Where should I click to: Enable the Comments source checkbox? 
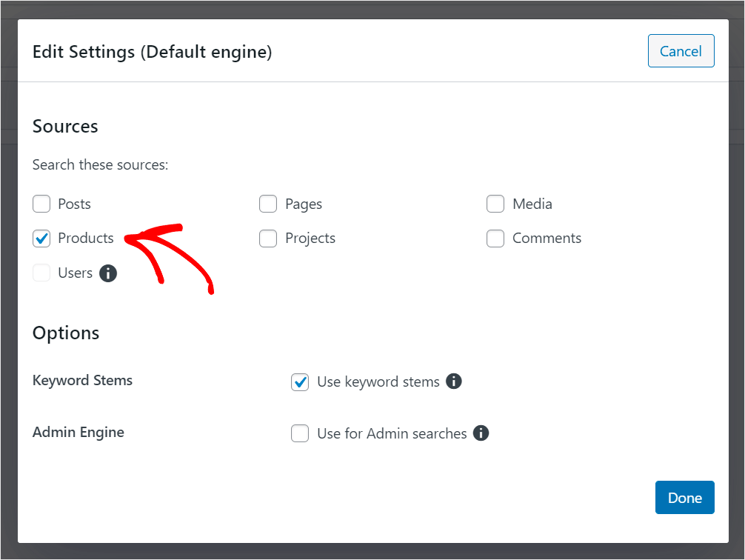point(495,239)
